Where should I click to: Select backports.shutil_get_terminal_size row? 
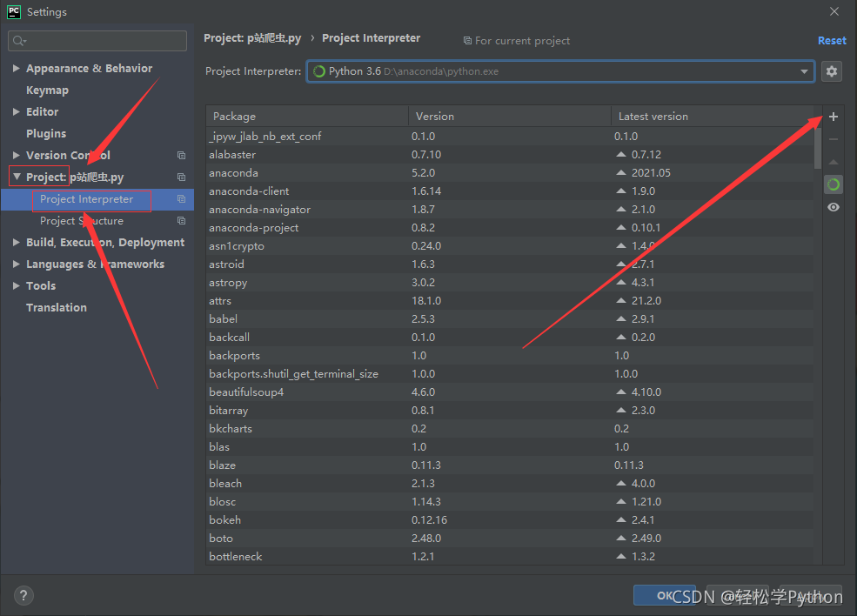[509, 374]
